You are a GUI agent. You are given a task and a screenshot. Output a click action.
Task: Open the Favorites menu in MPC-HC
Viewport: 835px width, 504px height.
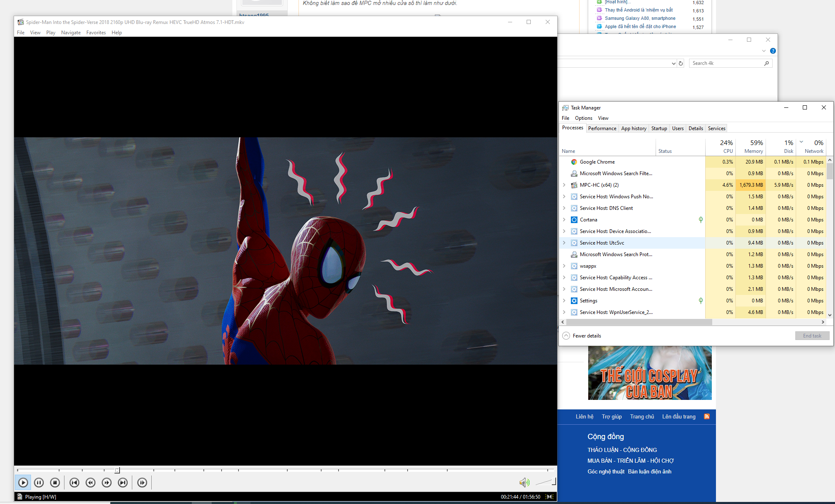tap(96, 33)
